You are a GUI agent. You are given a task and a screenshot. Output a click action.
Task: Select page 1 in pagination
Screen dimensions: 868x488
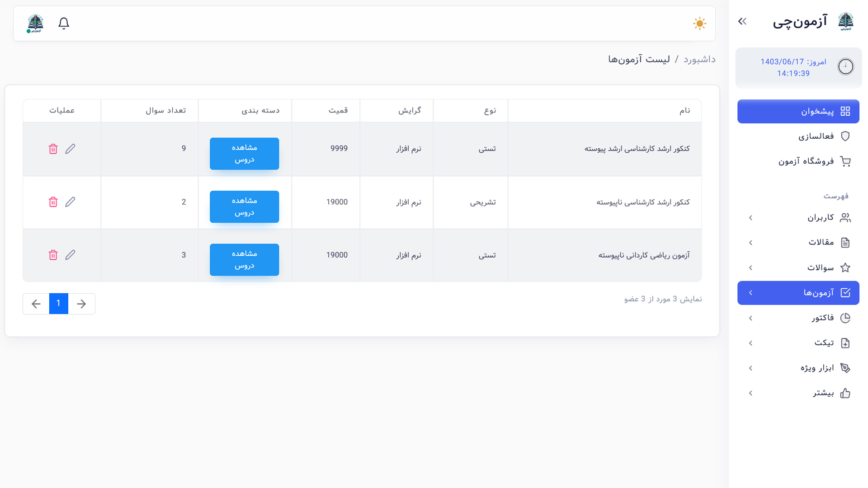(58, 304)
